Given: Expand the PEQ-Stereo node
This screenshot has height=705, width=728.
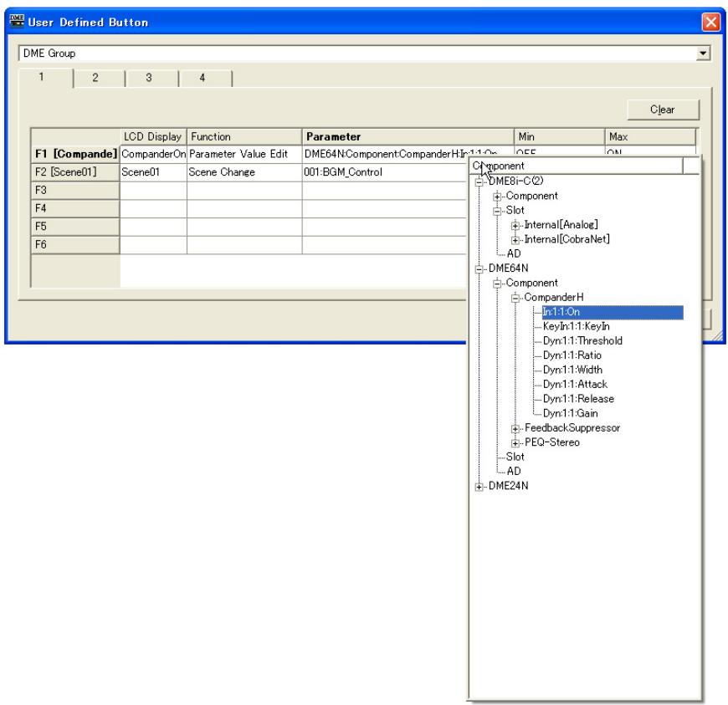Looking at the screenshot, I should pyautogui.click(x=515, y=442).
